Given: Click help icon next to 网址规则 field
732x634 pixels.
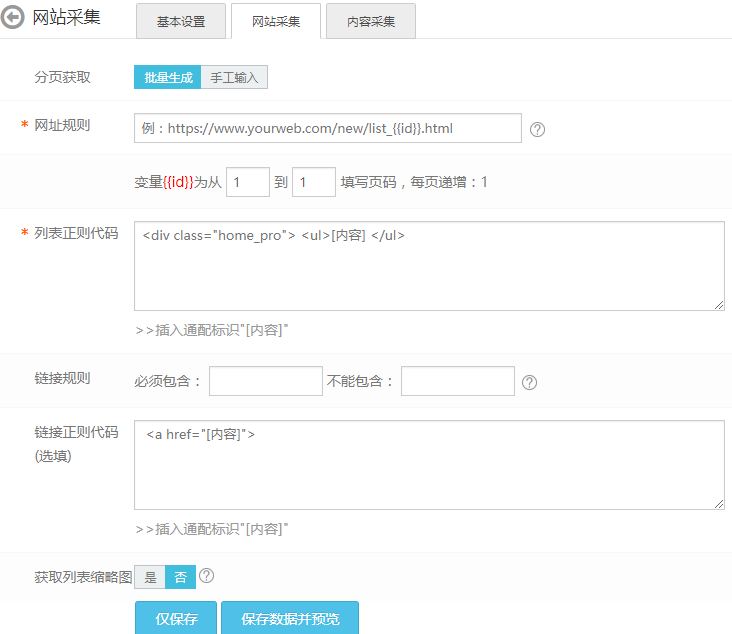Looking at the screenshot, I should (x=537, y=129).
